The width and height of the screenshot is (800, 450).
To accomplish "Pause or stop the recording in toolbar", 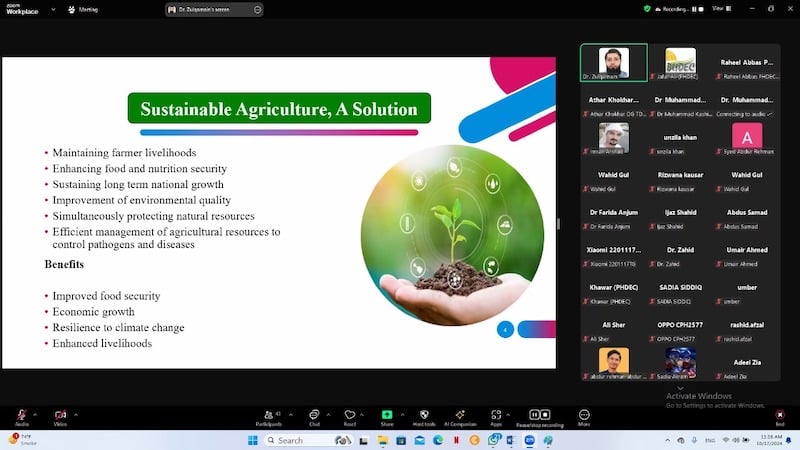I will pos(540,414).
